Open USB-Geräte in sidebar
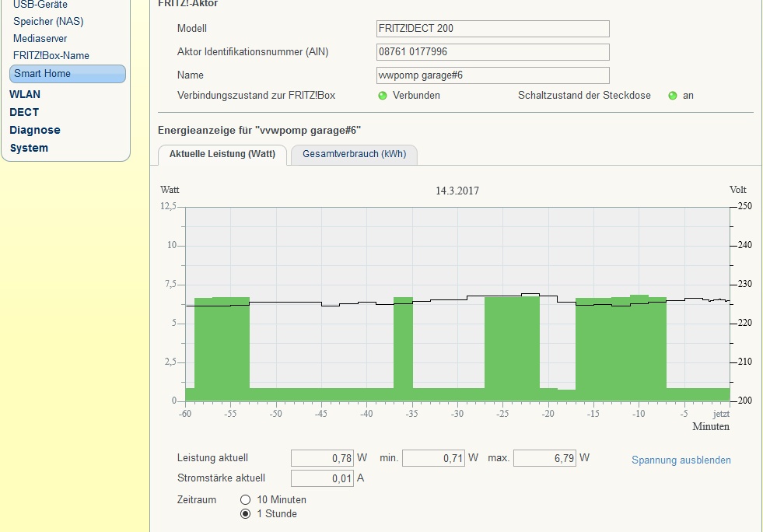The height and width of the screenshot is (532, 763). pos(40,5)
